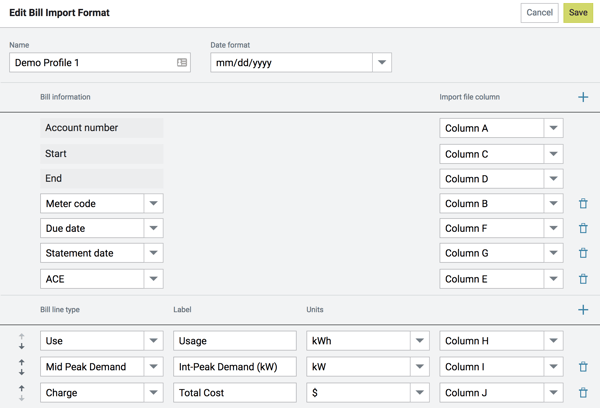Image resolution: width=600 pixels, height=408 pixels.
Task: Reorder the Mid Peak Demand row arrows
Action: click(x=22, y=367)
